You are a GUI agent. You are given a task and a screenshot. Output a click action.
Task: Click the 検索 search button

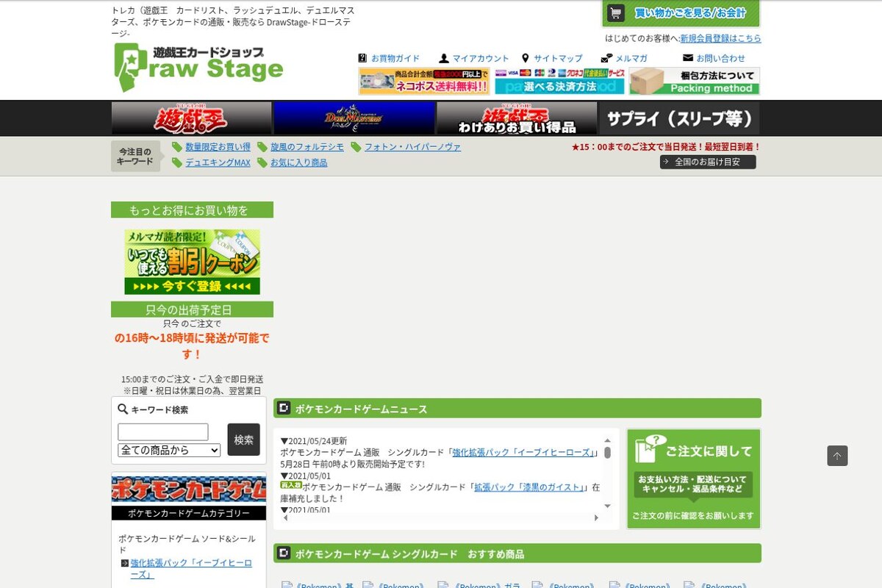pos(243,440)
